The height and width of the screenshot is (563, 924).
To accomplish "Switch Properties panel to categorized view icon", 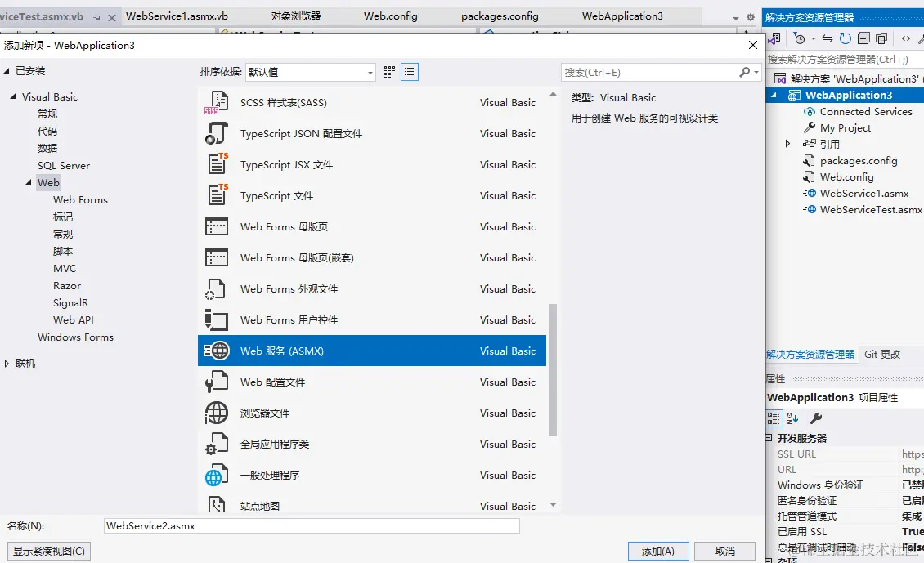I will [x=773, y=418].
